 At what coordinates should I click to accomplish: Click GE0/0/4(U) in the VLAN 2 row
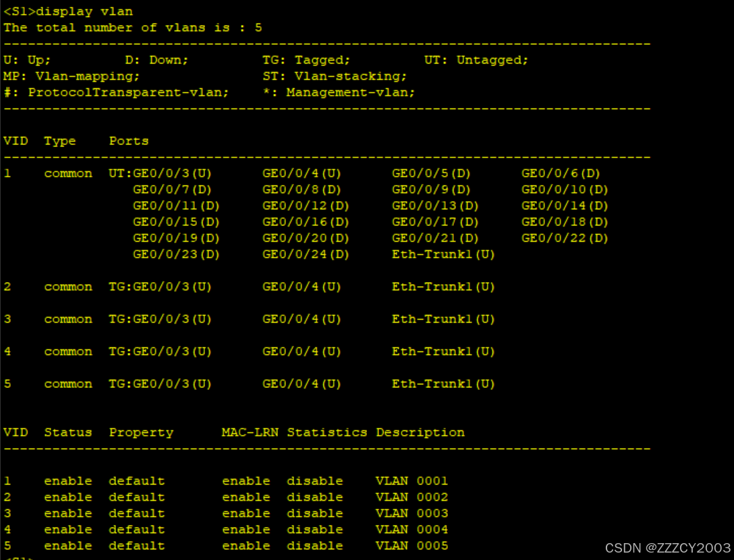(x=302, y=287)
